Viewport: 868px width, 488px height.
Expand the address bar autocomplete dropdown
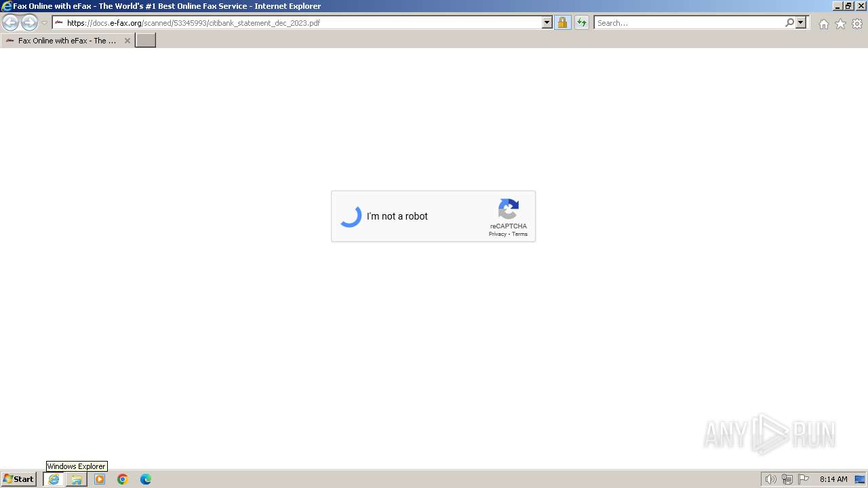[547, 22]
